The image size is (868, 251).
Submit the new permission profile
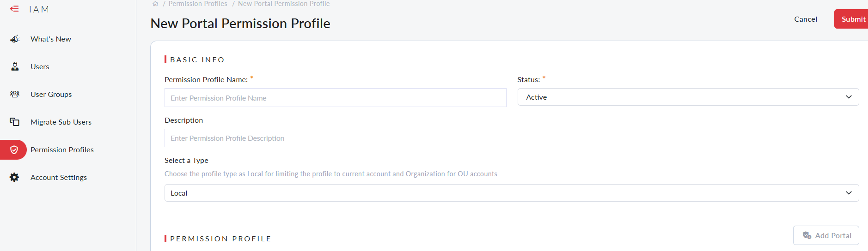coord(852,19)
